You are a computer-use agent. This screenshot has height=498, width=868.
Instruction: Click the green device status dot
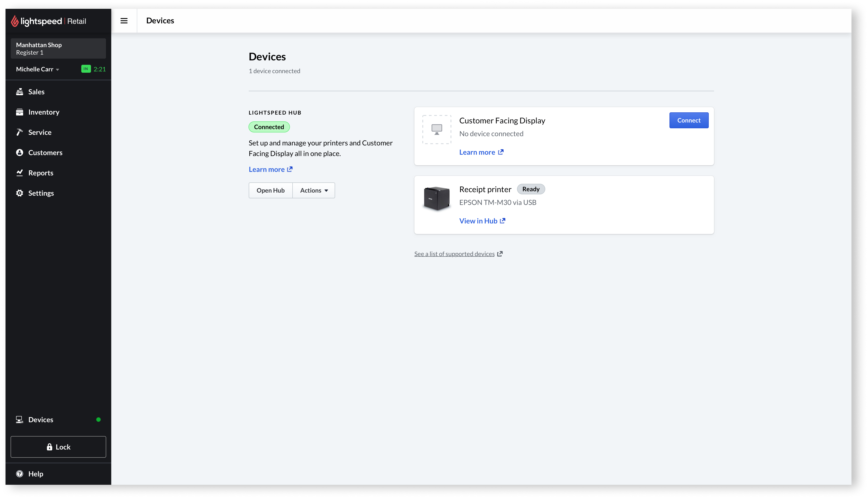98,420
